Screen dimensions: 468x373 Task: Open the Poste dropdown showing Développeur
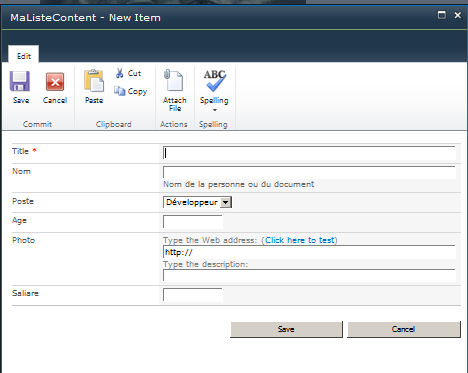click(197, 202)
